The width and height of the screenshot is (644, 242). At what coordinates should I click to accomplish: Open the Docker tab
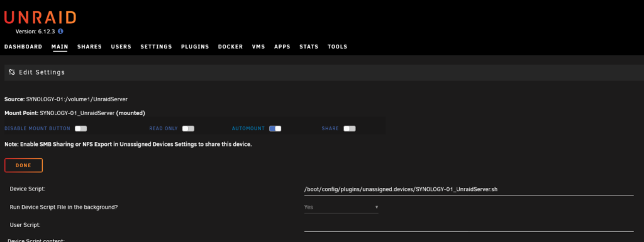(230, 47)
